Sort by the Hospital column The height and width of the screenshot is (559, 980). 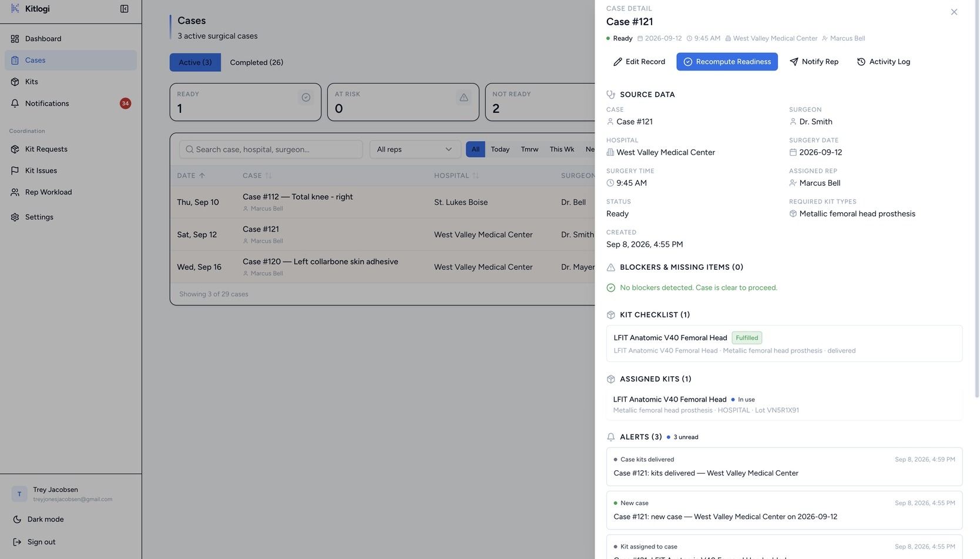pyautogui.click(x=457, y=176)
